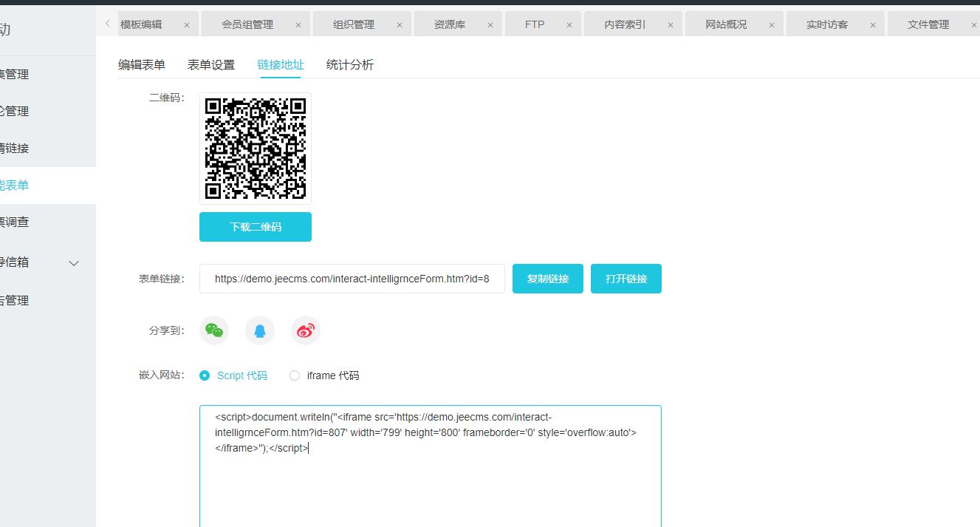Open the 组织管理 tab
Screen dimensions: 980x527
[354, 24]
